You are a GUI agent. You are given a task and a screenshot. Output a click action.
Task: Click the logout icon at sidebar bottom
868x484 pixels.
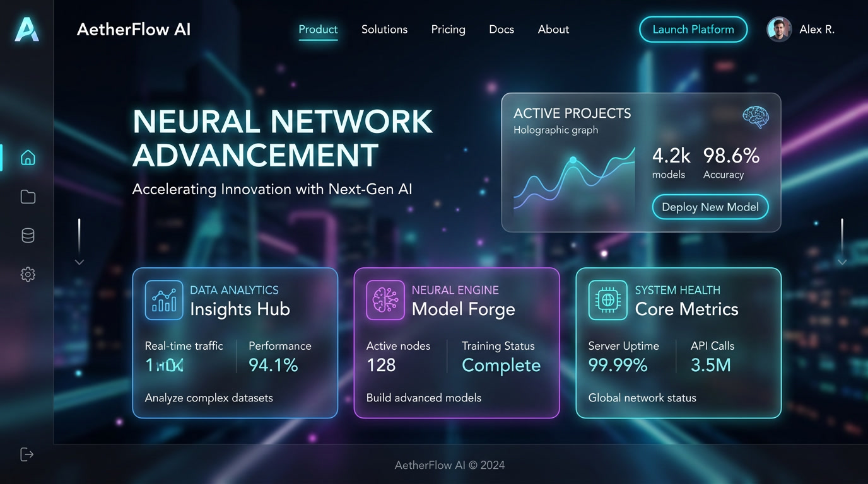pos(26,454)
